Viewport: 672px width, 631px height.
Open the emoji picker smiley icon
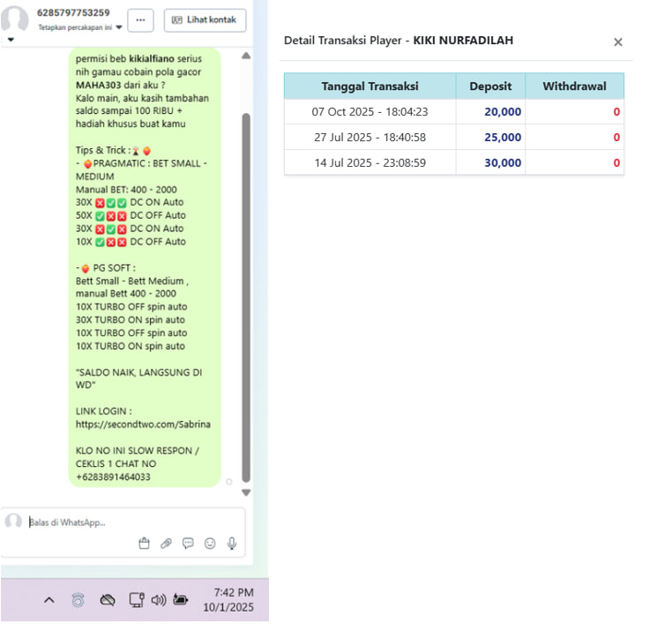tap(210, 544)
